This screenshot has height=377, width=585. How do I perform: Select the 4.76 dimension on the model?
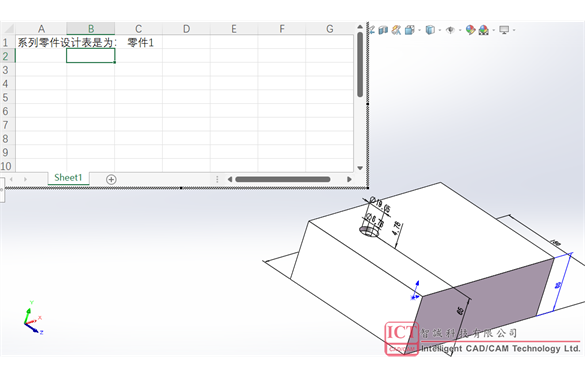pyautogui.click(x=397, y=228)
